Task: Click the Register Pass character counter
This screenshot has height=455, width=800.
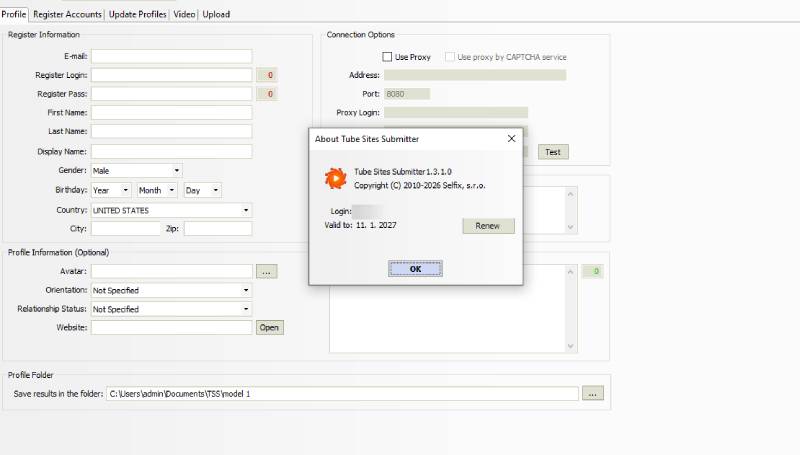Action: pos(267,94)
